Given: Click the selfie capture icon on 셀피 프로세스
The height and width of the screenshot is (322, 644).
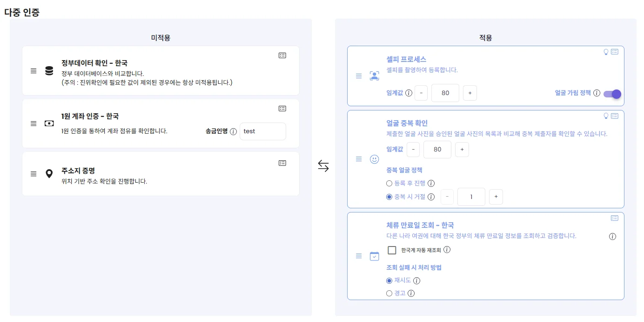Looking at the screenshot, I should tap(374, 76).
